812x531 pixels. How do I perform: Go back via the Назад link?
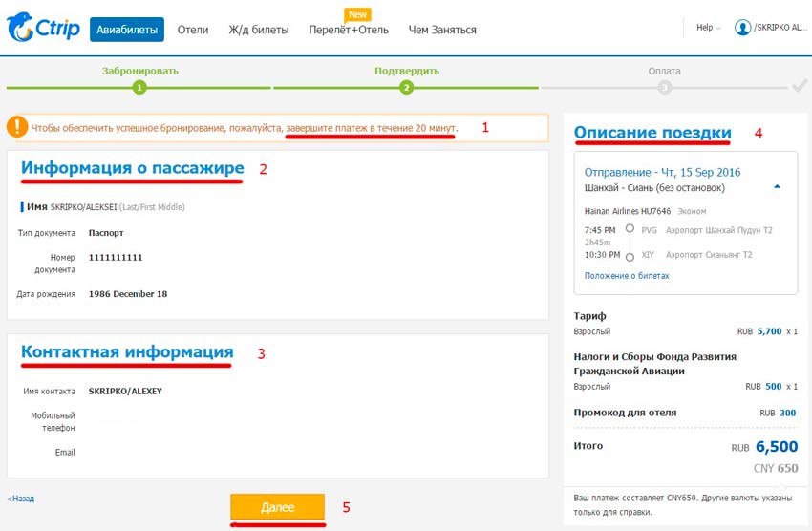[x=21, y=499]
